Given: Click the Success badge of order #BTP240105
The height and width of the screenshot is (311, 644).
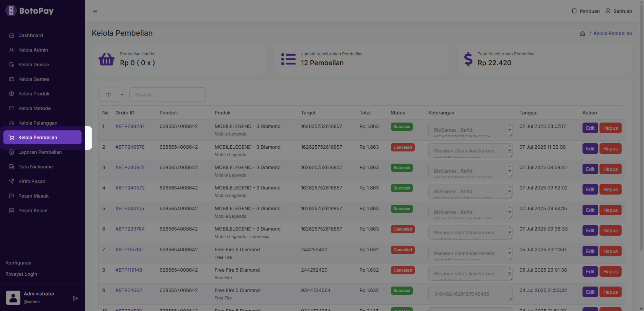Looking at the screenshot, I should (401, 209).
